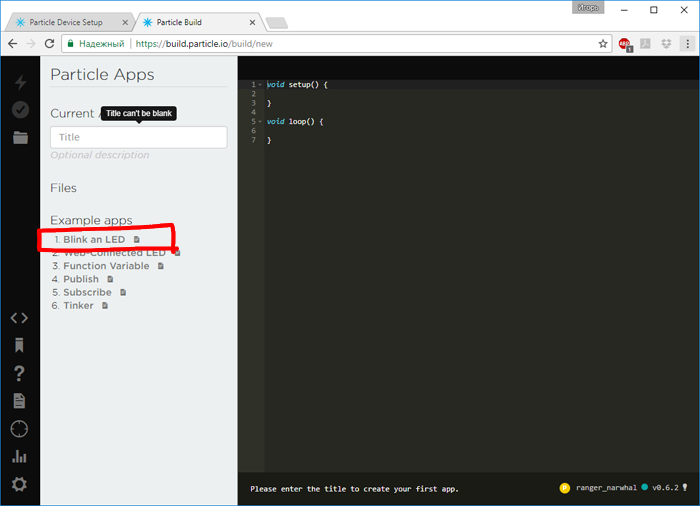Click the Flash lightning bolt icon
This screenshot has height=506, width=700.
pyautogui.click(x=20, y=82)
